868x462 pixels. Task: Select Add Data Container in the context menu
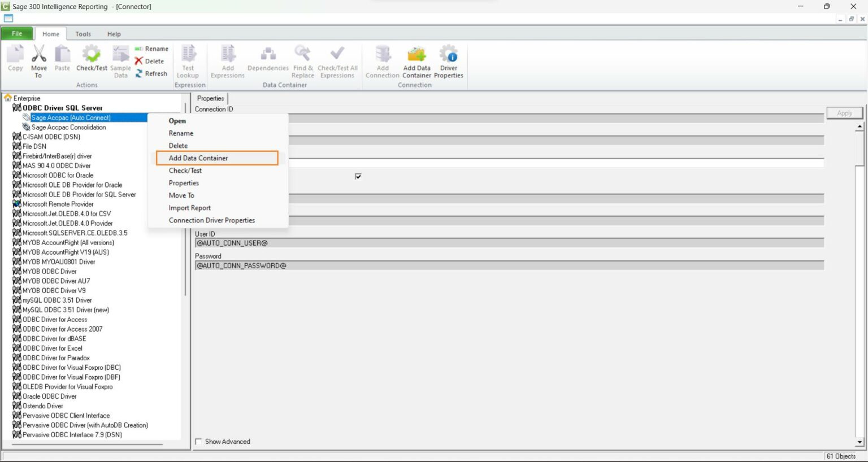point(197,158)
